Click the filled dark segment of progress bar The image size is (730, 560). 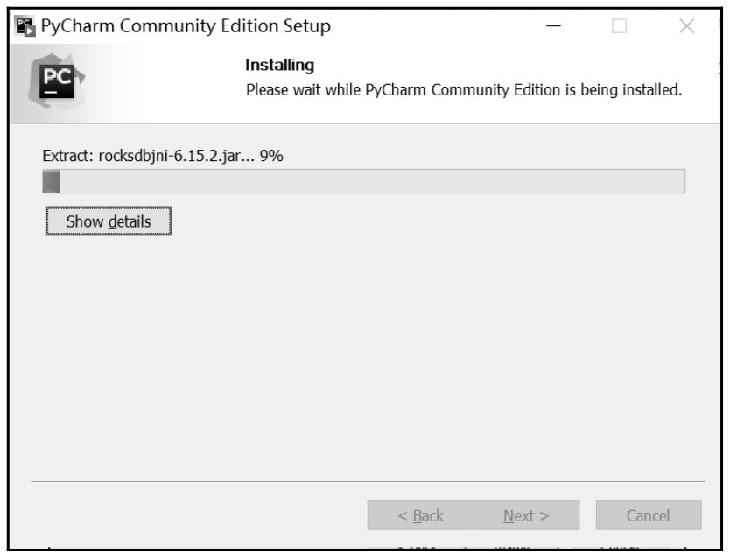coord(52,181)
